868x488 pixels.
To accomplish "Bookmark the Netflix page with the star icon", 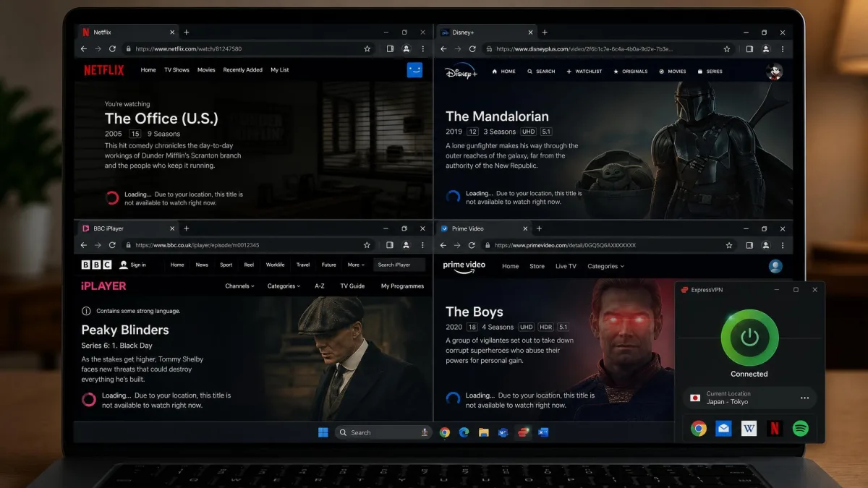I will tap(367, 49).
